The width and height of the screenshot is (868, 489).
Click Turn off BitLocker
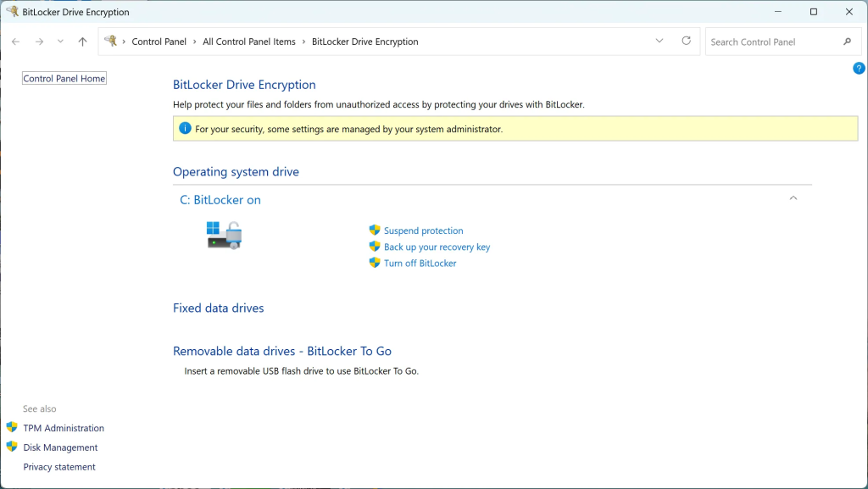[420, 264]
